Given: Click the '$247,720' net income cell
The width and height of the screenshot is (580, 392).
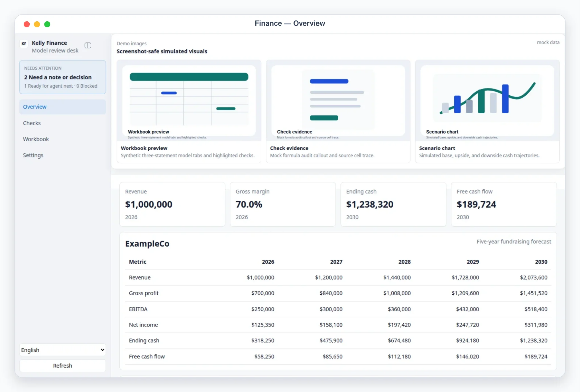Looking at the screenshot, I should click(x=467, y=325).
